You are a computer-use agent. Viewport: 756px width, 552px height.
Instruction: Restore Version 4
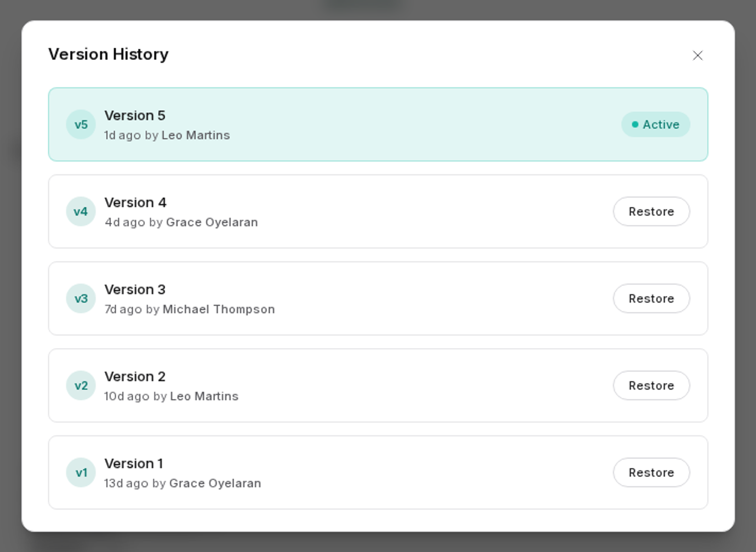[651, 212]
